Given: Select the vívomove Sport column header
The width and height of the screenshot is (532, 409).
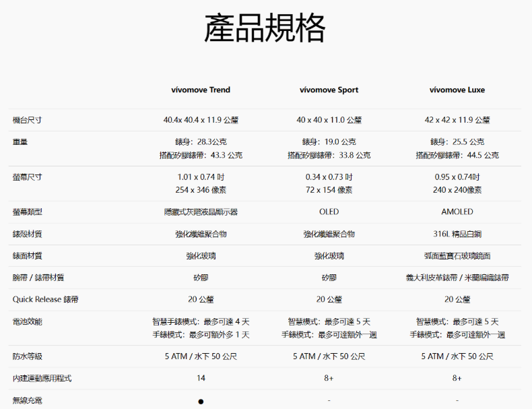Looking at the screenshot, I should click(329, 90).
